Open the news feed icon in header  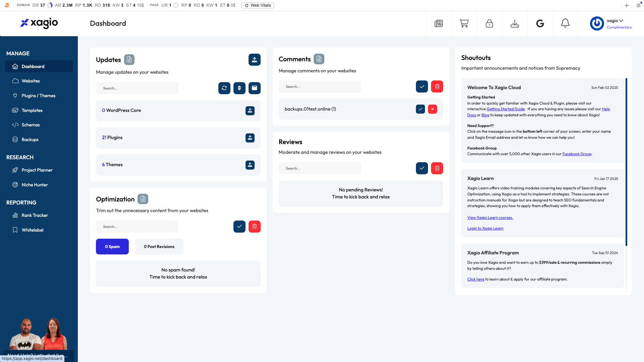coord(438,23)
